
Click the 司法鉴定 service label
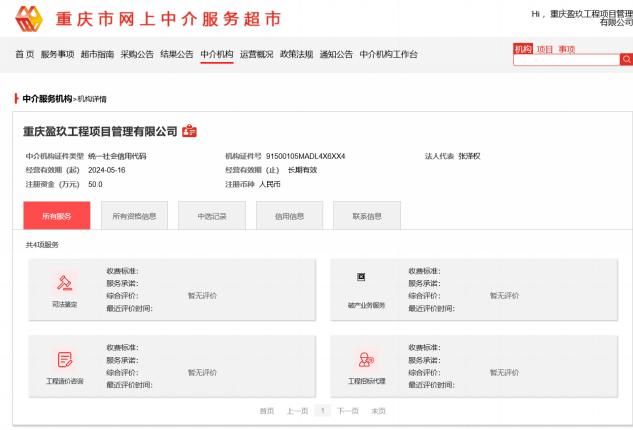(x=65, y=304)
